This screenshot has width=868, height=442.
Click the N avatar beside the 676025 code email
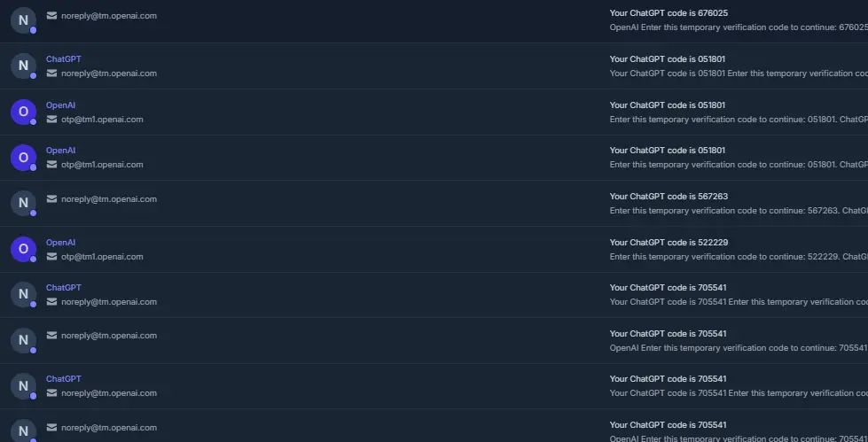click(23, 20)
